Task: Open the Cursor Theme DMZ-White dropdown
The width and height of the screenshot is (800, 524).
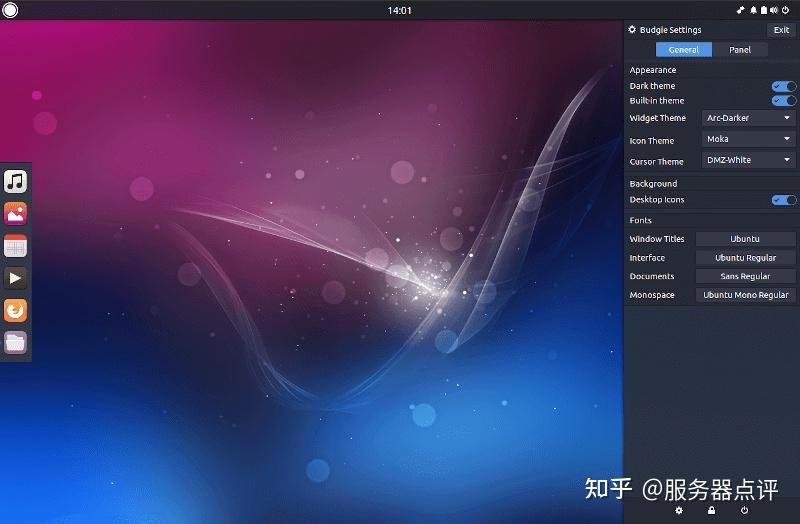Action: (748, 160)
